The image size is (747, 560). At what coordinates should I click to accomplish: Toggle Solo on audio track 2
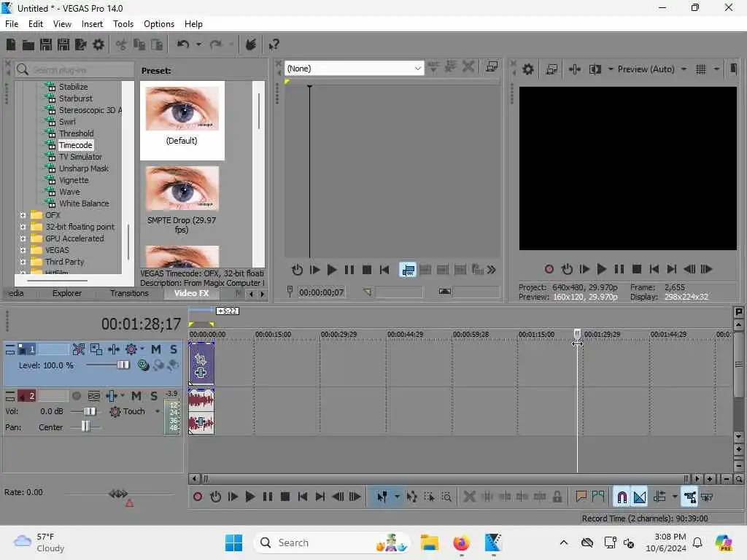154,396
